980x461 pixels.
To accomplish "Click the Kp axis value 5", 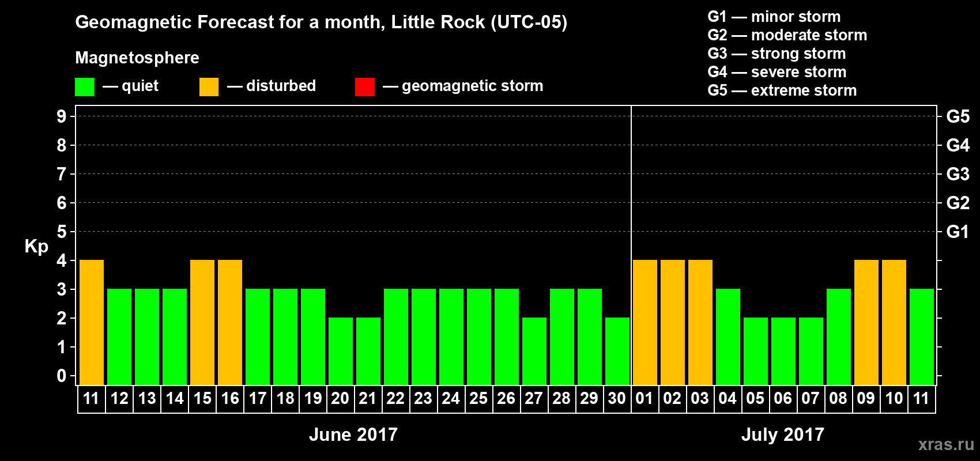I will [x=62, y=232].
